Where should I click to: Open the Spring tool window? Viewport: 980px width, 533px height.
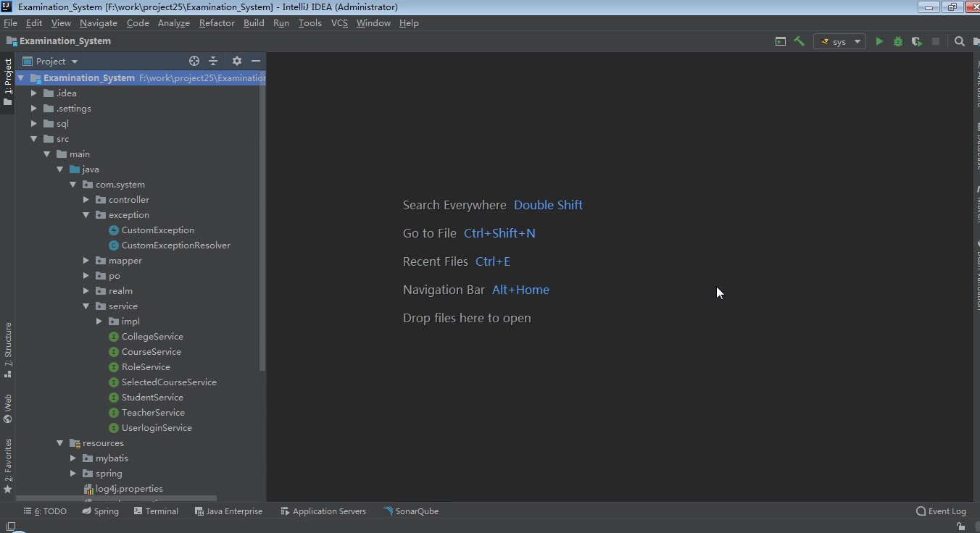pos(100,511)
